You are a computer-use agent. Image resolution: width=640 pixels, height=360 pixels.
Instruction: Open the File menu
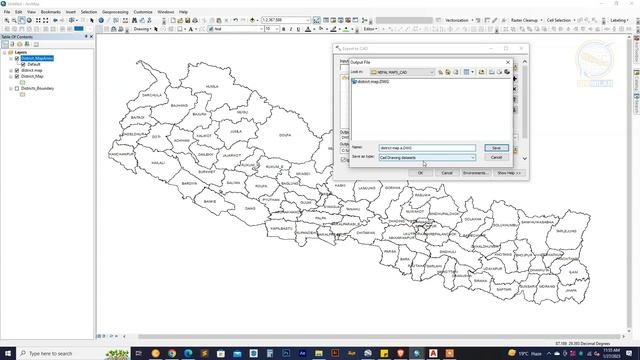click(7, 12)
